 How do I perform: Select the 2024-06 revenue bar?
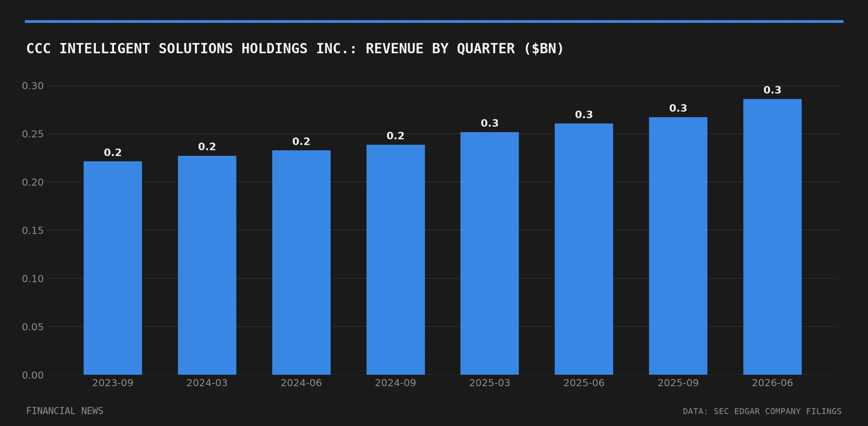point(301,262)
